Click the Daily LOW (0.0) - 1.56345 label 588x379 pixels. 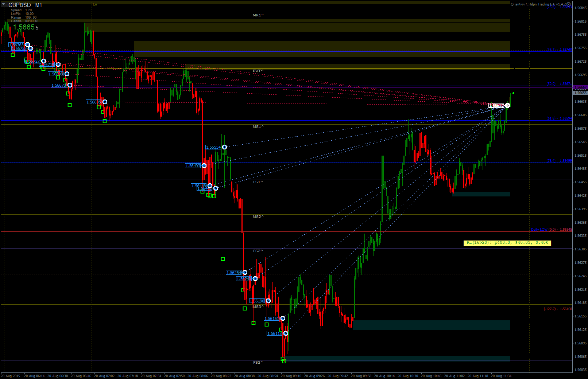552,230
